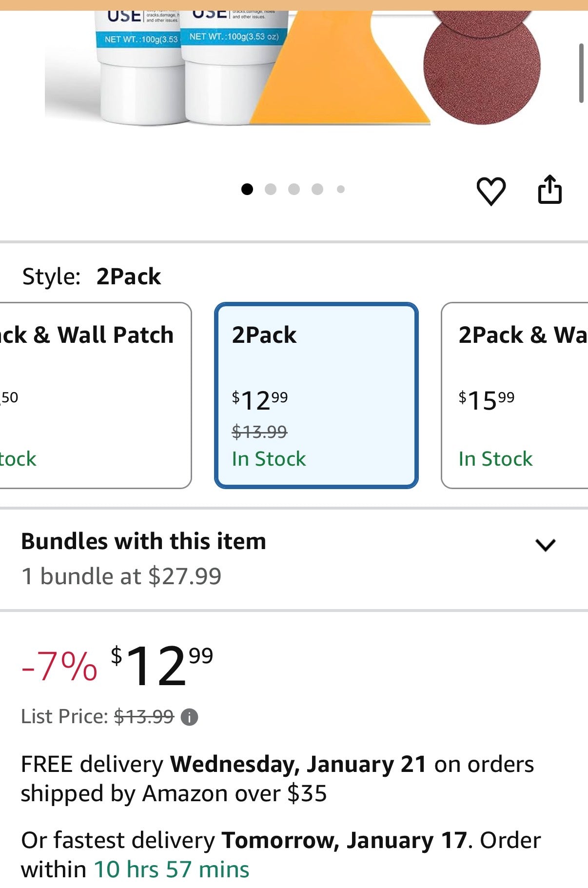Select the third carousel dot indicator
This screenshot has height=888, width=588.
(294, 189)
